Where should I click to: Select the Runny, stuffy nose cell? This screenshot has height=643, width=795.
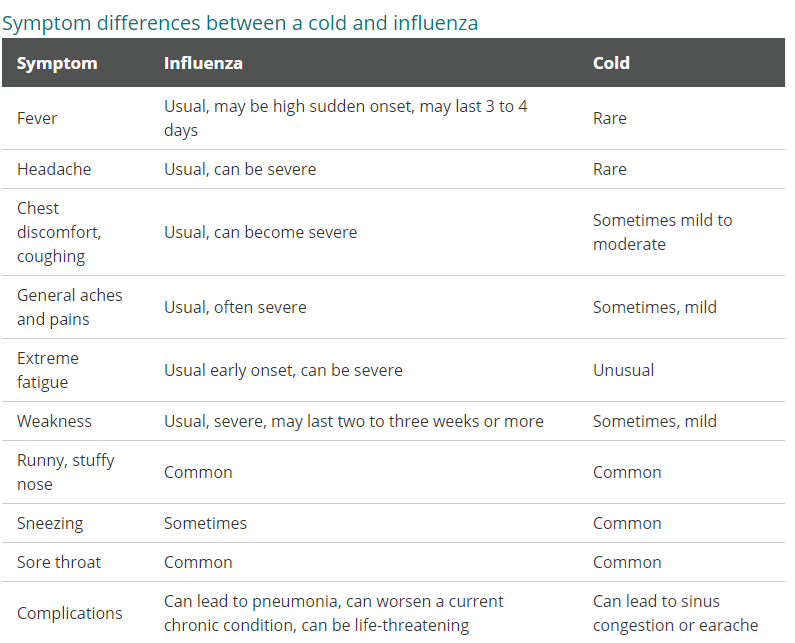click(65, 472)
